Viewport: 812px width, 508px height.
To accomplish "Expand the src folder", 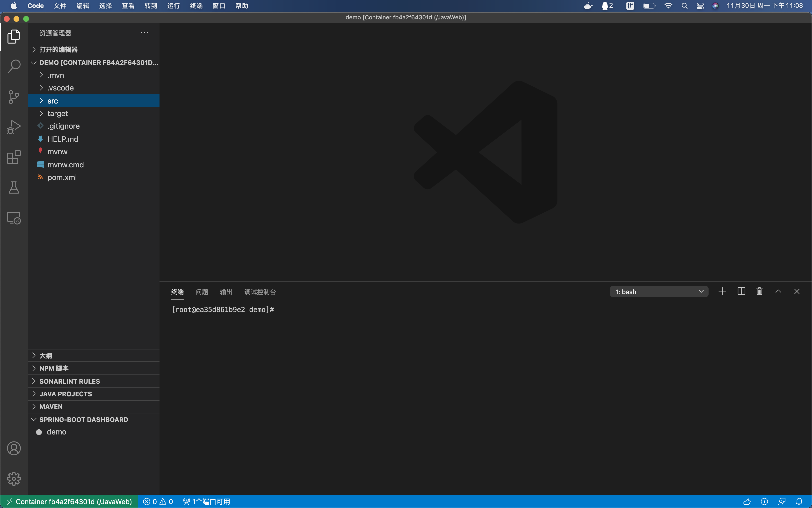I will (x=94, y=101).
